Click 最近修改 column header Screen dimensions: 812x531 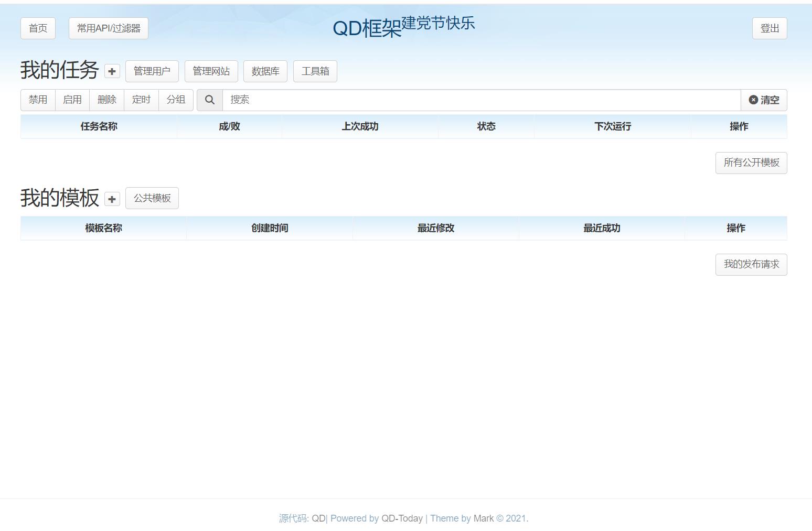pyautogui.click(x=436, y=228)
